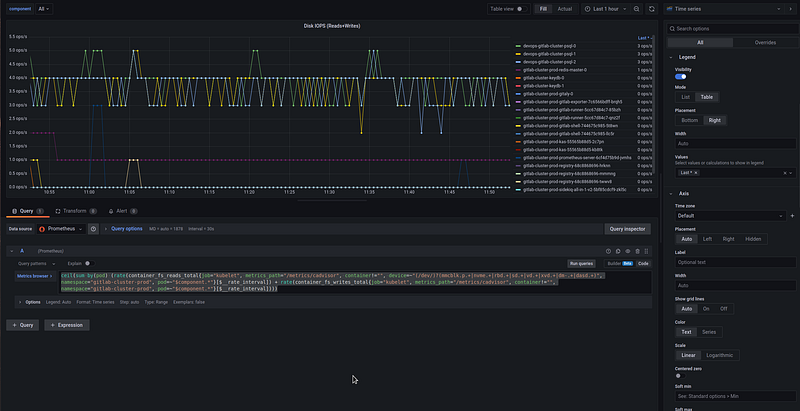This screenshot has height=411, width=800.
Task: Add a new Query
Action: [22, 325]
